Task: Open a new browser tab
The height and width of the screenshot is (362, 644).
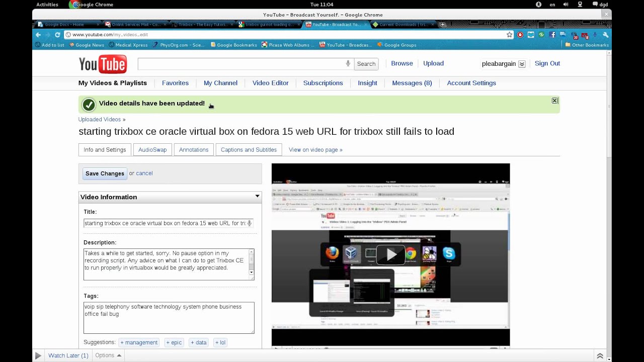Action: (x=442, y=24)
